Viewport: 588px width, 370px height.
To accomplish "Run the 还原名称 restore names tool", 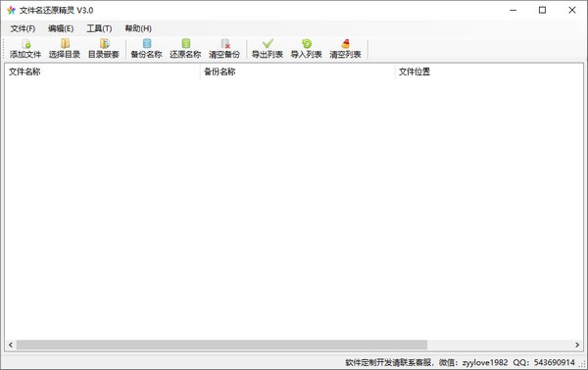I will pyautogui.click(x=185, y=49).
